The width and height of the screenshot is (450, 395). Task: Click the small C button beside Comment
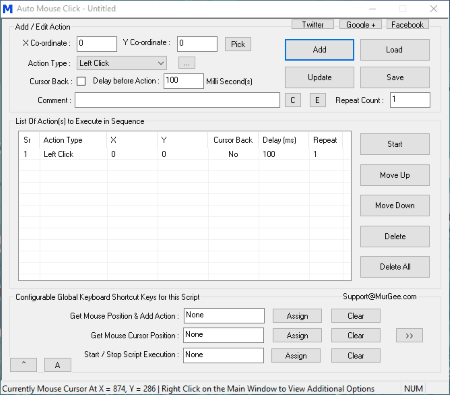(x=293, y=100)
